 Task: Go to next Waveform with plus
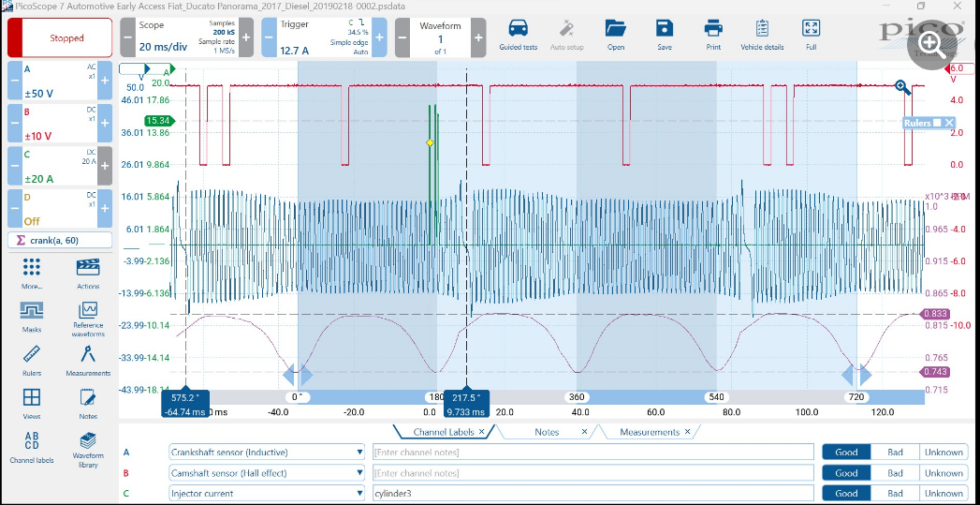coord(478,37)
